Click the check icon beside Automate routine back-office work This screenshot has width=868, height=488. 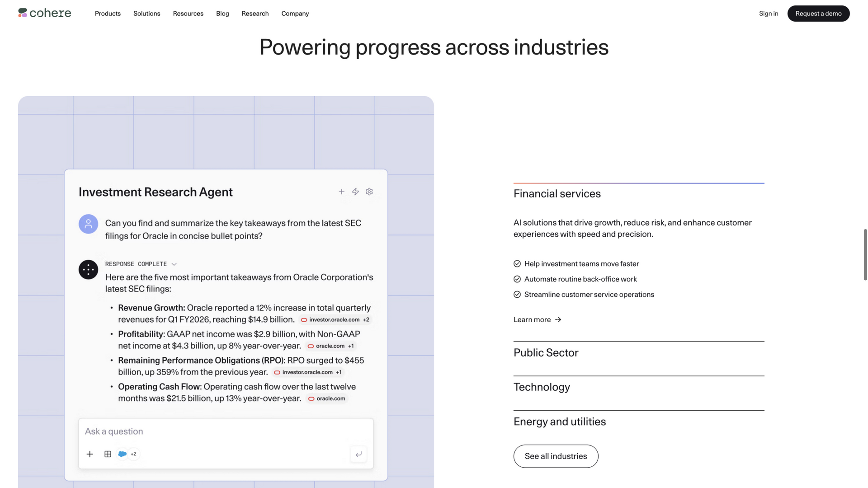(x=517, y=279)
